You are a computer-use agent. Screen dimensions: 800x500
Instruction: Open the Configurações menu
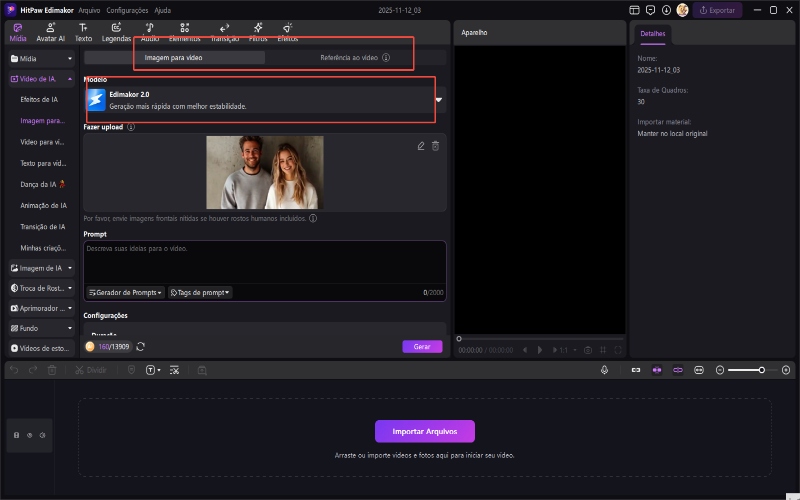pos(127,10)
